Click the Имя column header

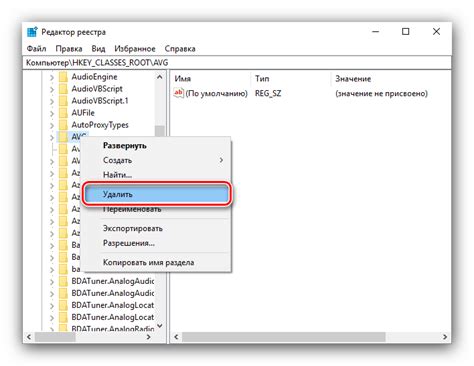[183, 79]
